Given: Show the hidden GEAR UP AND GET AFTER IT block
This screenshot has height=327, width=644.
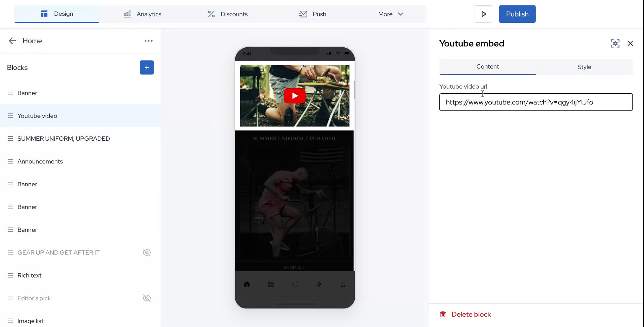Looking at the screenshot, I should [x=147, y=252].
